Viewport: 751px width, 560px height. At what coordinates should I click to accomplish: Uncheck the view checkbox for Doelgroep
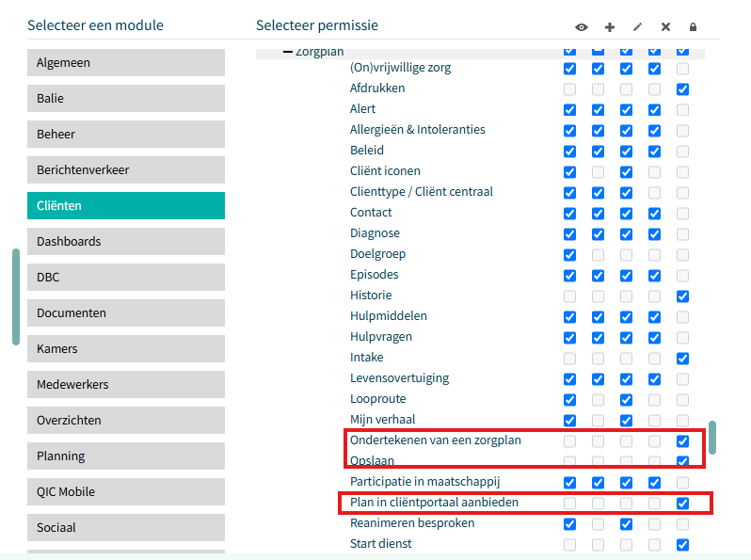(x=569, y=255)
